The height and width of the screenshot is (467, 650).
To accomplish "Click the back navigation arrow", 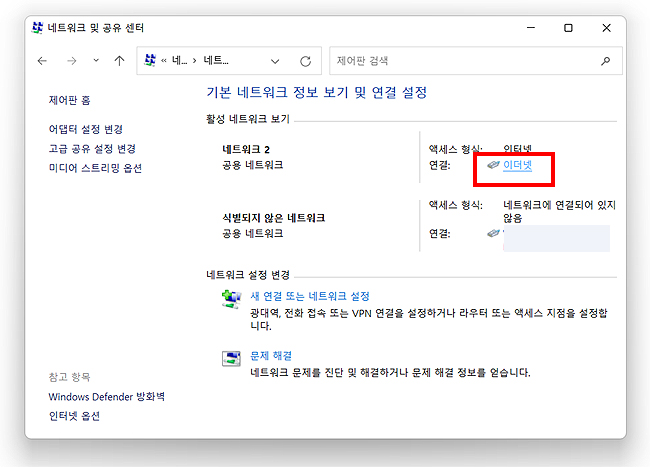I will pos(42,61).
